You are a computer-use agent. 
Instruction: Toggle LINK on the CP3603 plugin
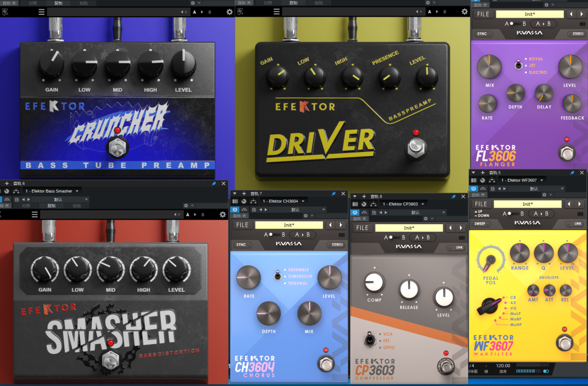tap(457, 247)
